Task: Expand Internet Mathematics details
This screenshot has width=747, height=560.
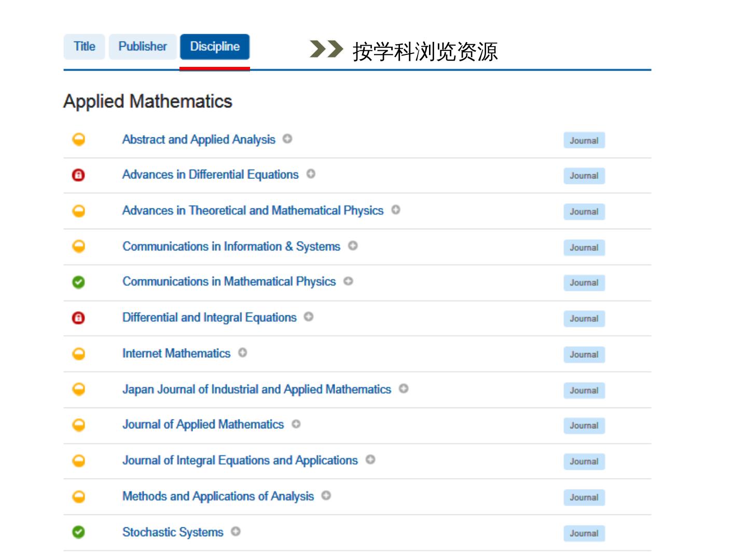Action: 242,353
